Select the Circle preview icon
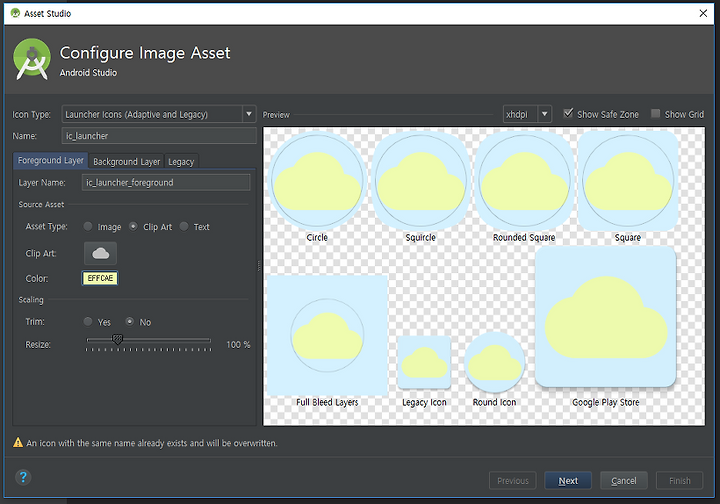The width and height of the screenshot is (720, 504). pyautogui.click(x=317, y=181)
